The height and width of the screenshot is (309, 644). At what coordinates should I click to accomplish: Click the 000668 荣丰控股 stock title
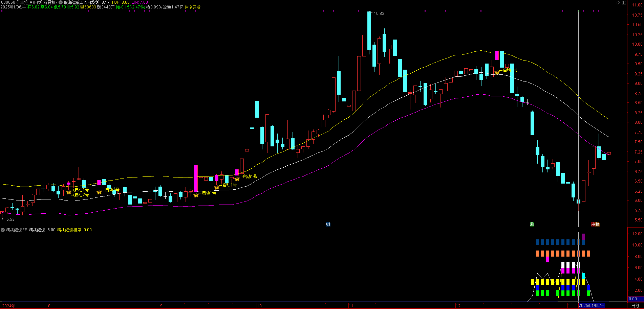pyautogui.click(x=29, y=2)
